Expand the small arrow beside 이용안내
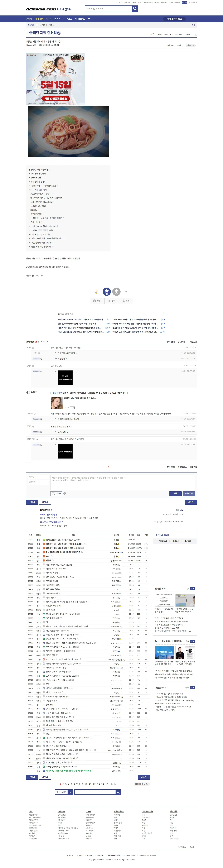The height and width of the screenshot is (868, 223). tap(196, 34)
